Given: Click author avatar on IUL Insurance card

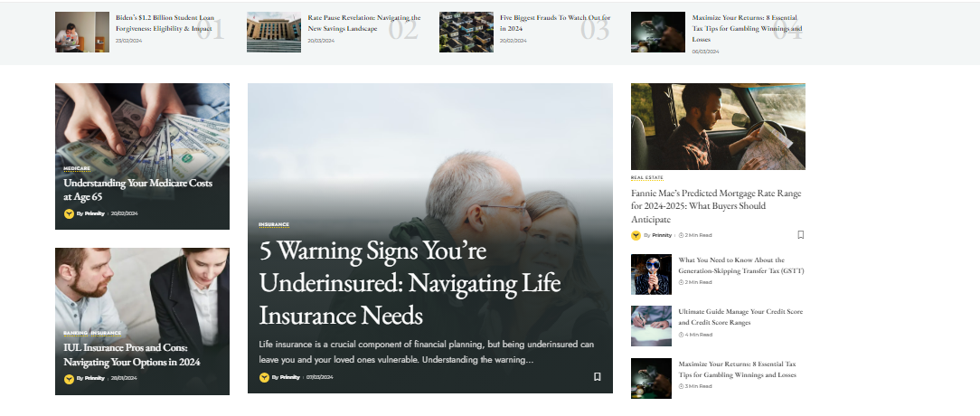Looking at the screenshot, I should 69,378.
